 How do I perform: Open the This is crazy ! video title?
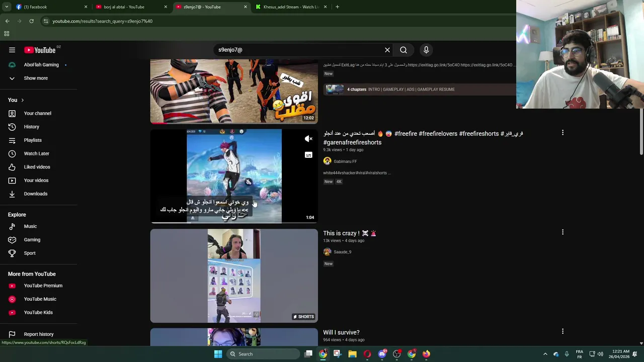coord(350,233)
